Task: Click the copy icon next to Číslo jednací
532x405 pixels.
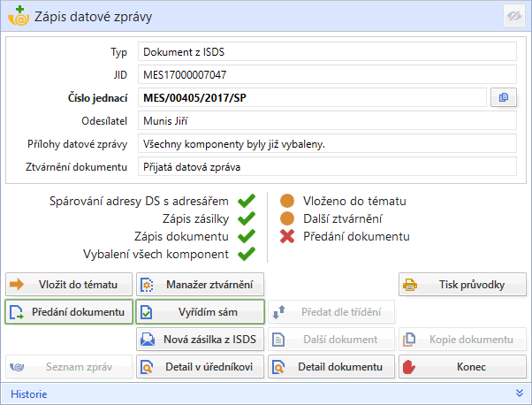Action: tap(503, 97)
